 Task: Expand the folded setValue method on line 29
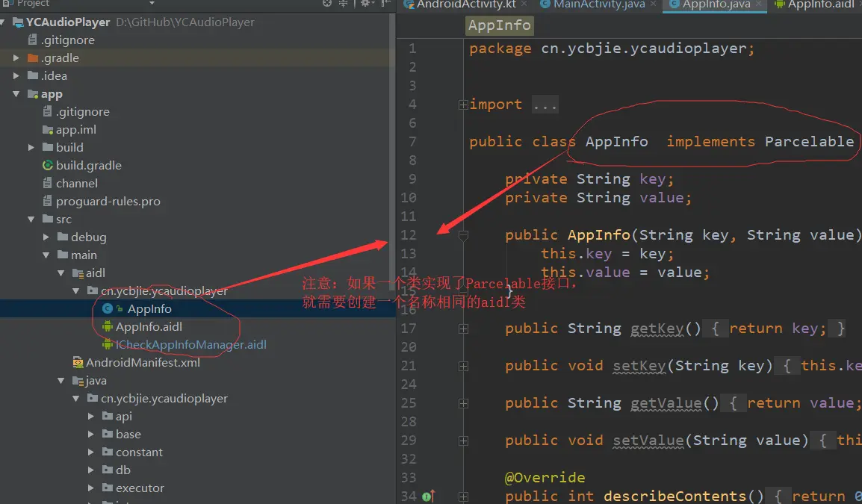463,441
